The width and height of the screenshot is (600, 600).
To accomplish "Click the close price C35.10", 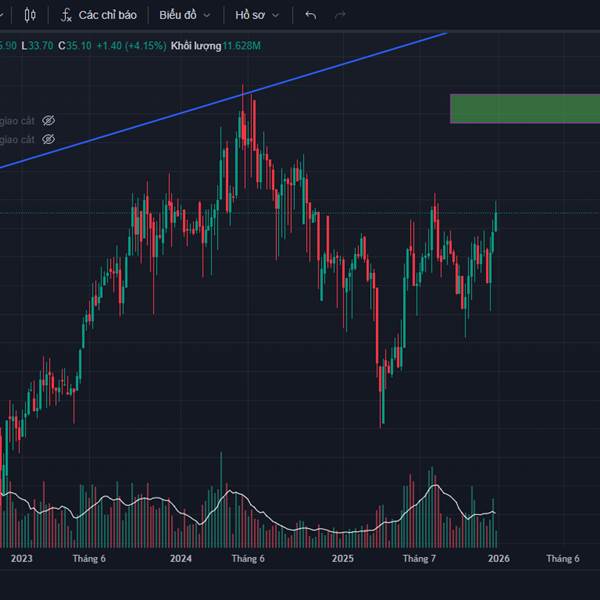I will tap(75, 46).
